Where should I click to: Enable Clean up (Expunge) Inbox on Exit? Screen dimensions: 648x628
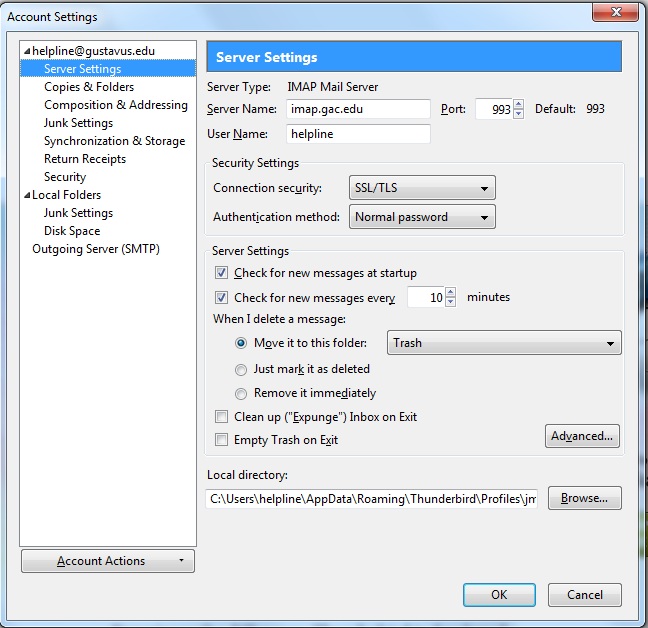(x=221, y=416)
